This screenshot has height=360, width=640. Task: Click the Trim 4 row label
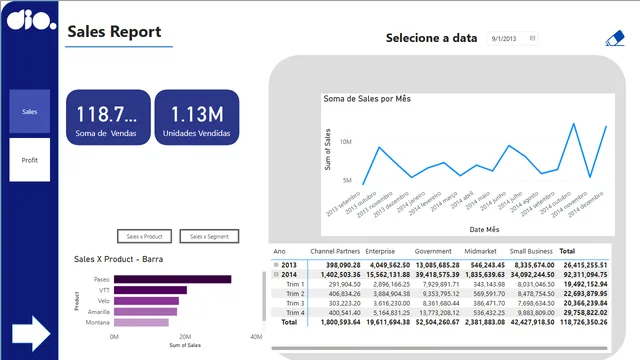point(295,313)
